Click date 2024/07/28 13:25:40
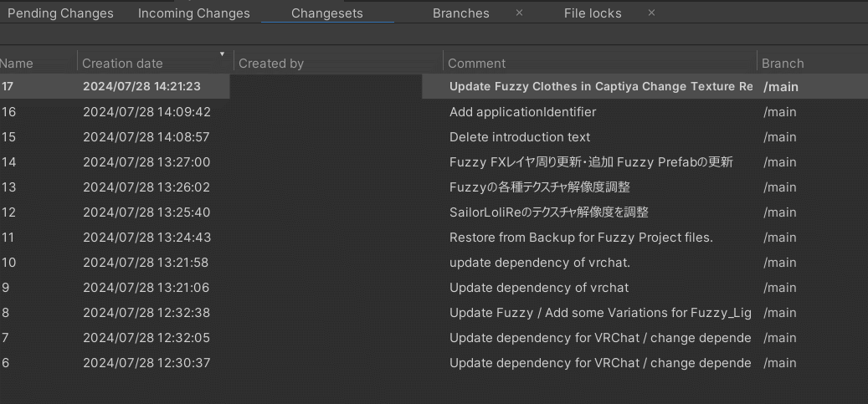The height and width of the screenshot is (404, 868). (146, 212)
